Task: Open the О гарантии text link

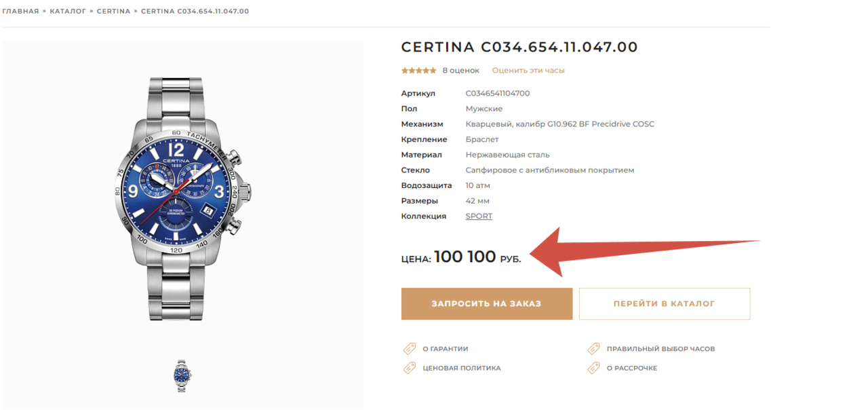Action: pos(445,349)
